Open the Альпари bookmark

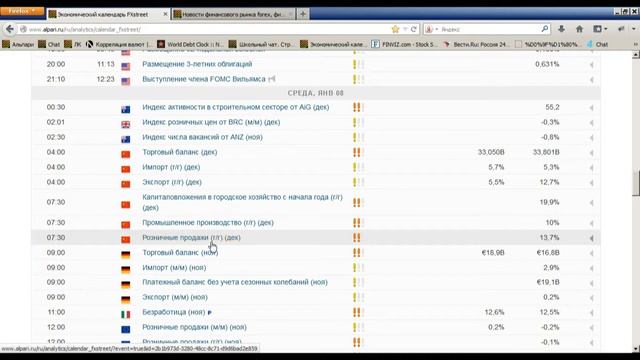click(x=18, y=44)
